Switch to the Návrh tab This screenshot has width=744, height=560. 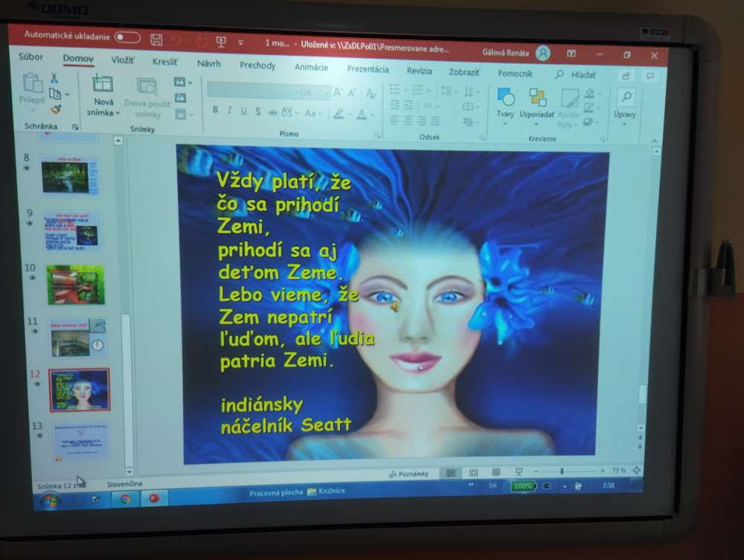[x=209, y=63]
